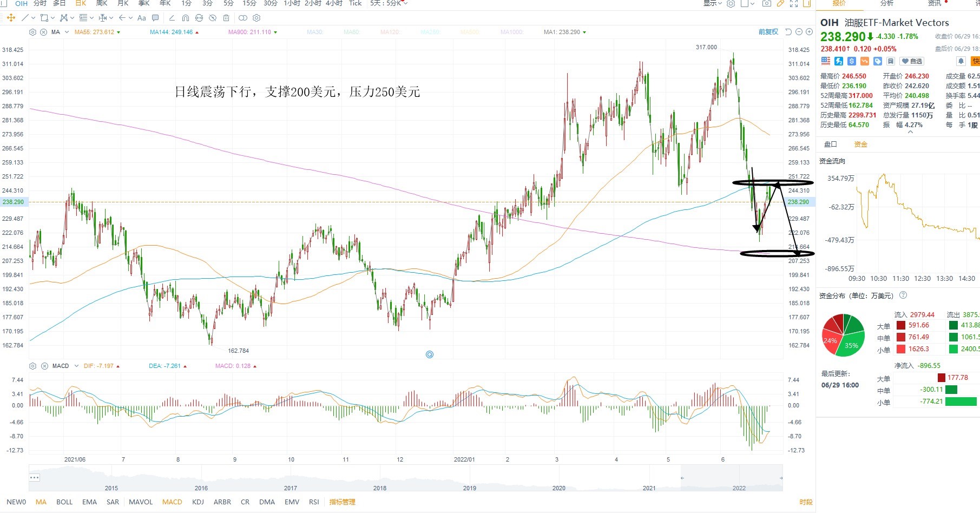Expand the 显示 display dropdown
Viewport: 980px width, 513px height.
[x=712, y=3]
